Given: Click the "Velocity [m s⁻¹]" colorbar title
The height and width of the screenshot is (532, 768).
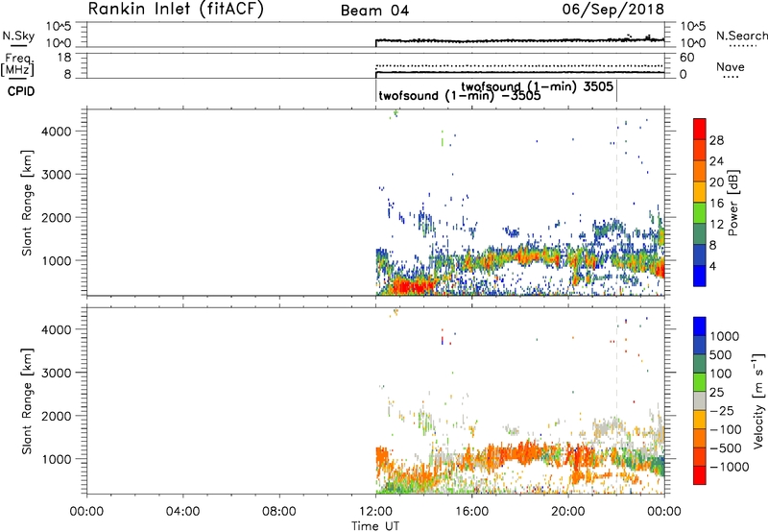Looking at the screenshot, I should pos(758,400).
